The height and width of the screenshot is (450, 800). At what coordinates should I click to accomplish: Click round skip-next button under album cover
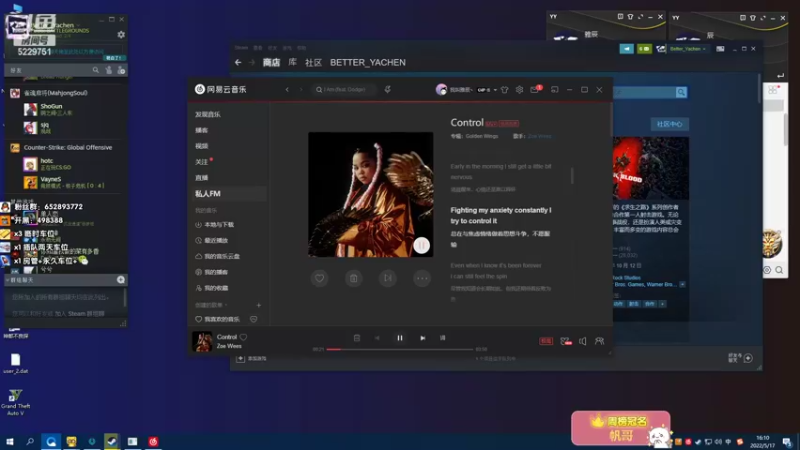pos(388,278)
